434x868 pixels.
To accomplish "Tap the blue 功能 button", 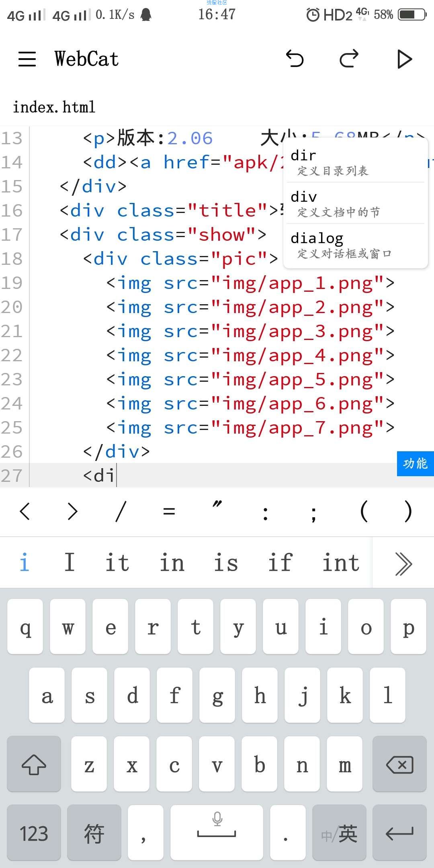I will pyautogui.click(x=415, y=463).
